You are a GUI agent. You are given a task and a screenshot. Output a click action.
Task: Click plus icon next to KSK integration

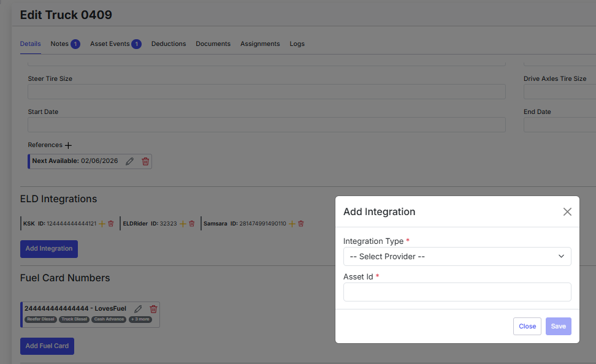click(102, 224)
